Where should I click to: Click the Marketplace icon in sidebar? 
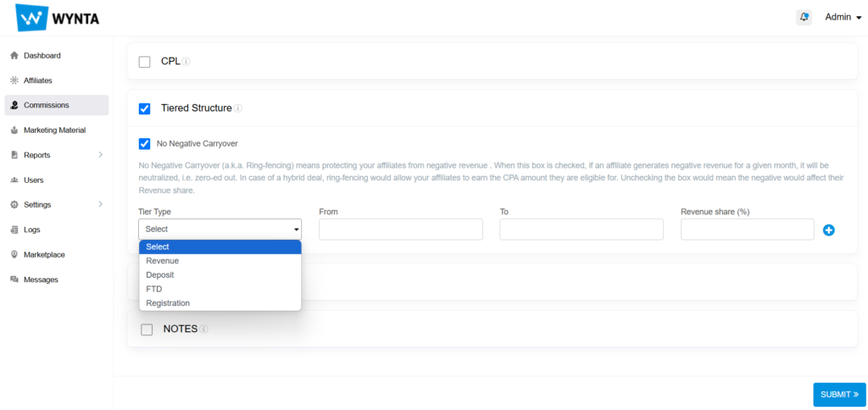click(14, 255)
